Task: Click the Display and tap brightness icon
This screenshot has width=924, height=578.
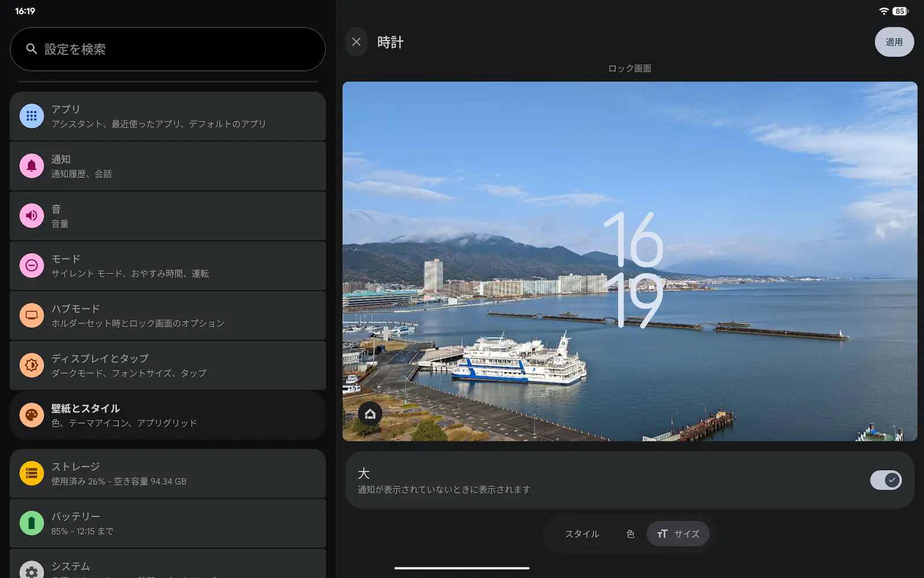Action: click(32, 365)
